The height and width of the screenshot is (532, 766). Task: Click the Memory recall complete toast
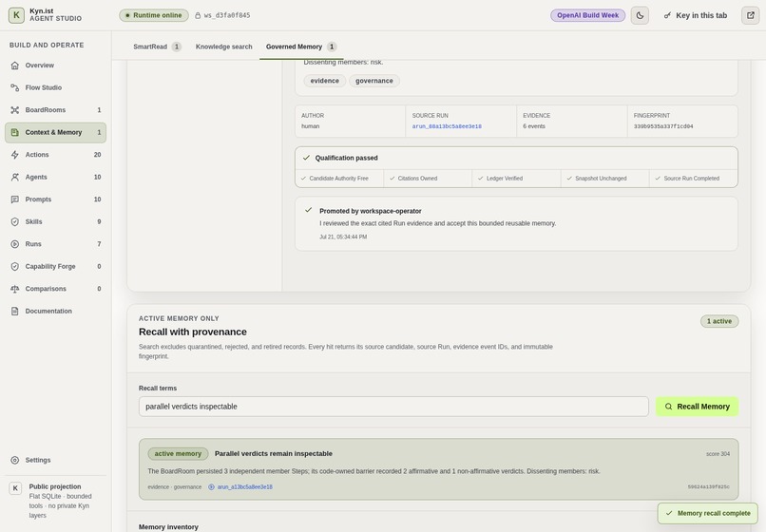(707, 513)
